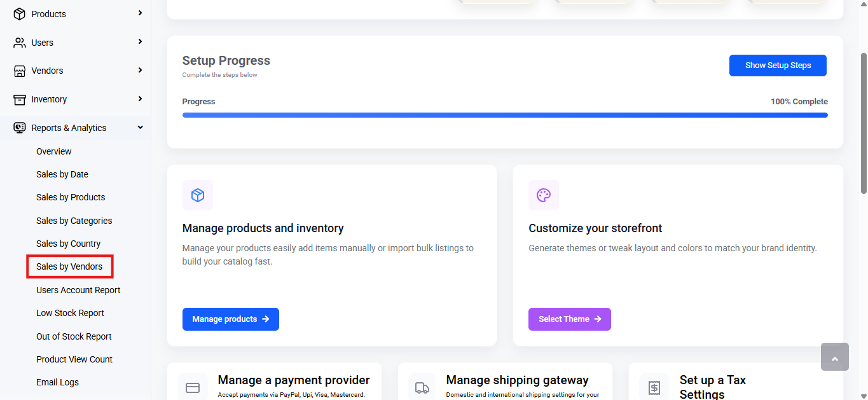Collapse the Reports & Analytics section chevron
Image resolution: width=868 pixels, height=400 pixels.
140,127
